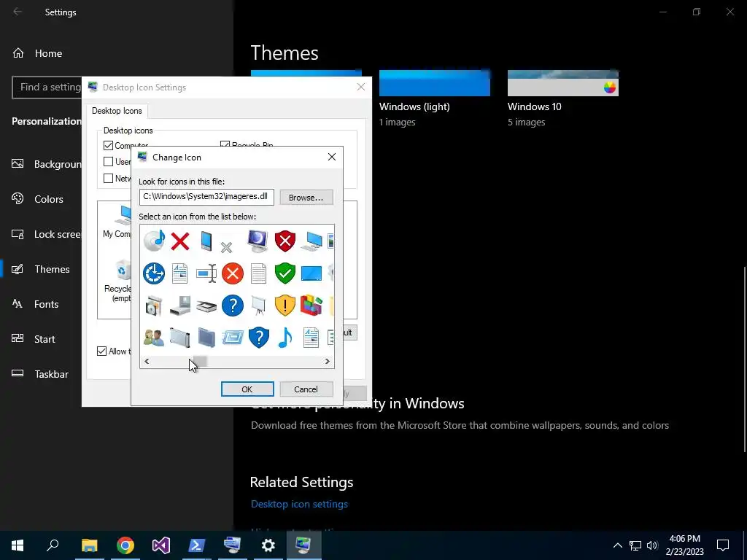
Task: Pick the blue tablet device icon
Action: tap(206, 241)
